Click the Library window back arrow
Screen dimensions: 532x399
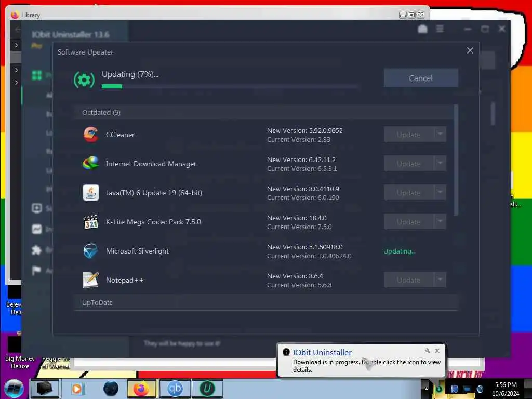click(17, 30)
